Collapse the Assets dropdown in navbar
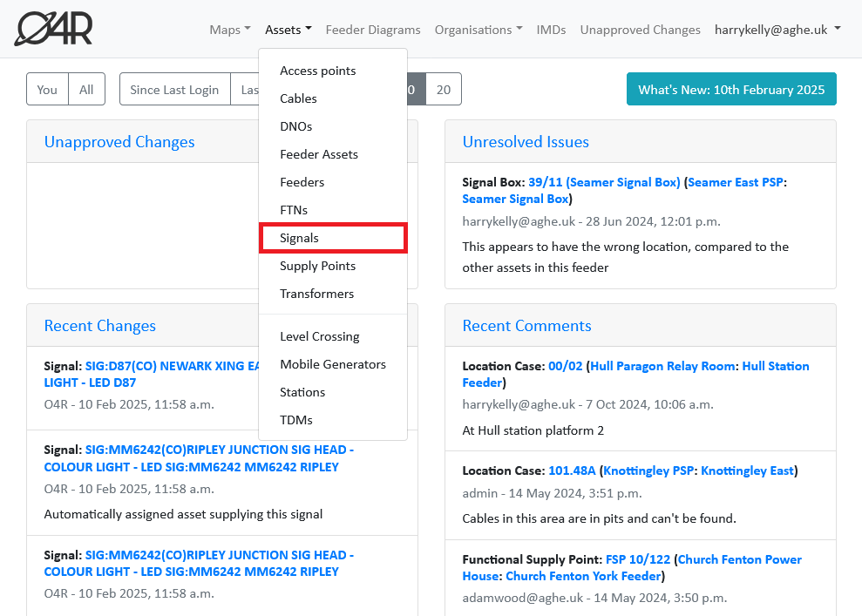862x616 pixels. [x=288, y=30]
